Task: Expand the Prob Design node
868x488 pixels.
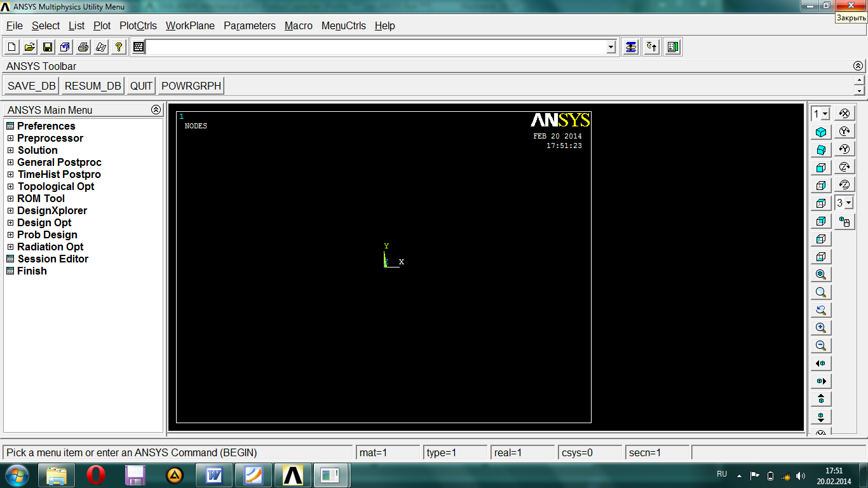Action: coord(10,235)
